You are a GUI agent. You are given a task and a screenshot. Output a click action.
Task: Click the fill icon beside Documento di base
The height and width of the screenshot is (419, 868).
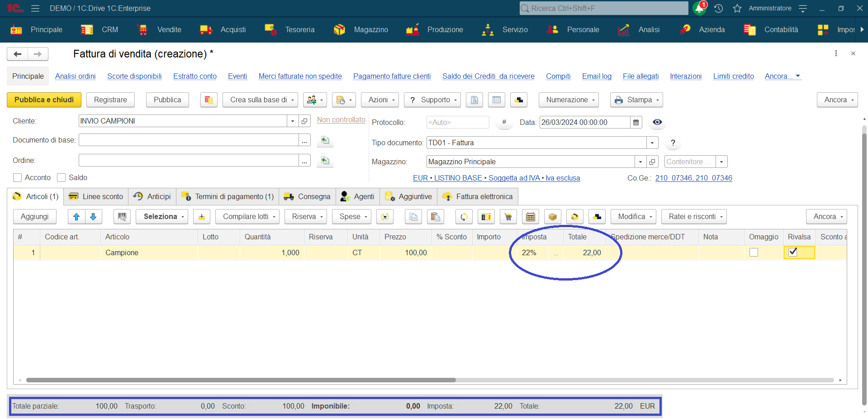325,140
